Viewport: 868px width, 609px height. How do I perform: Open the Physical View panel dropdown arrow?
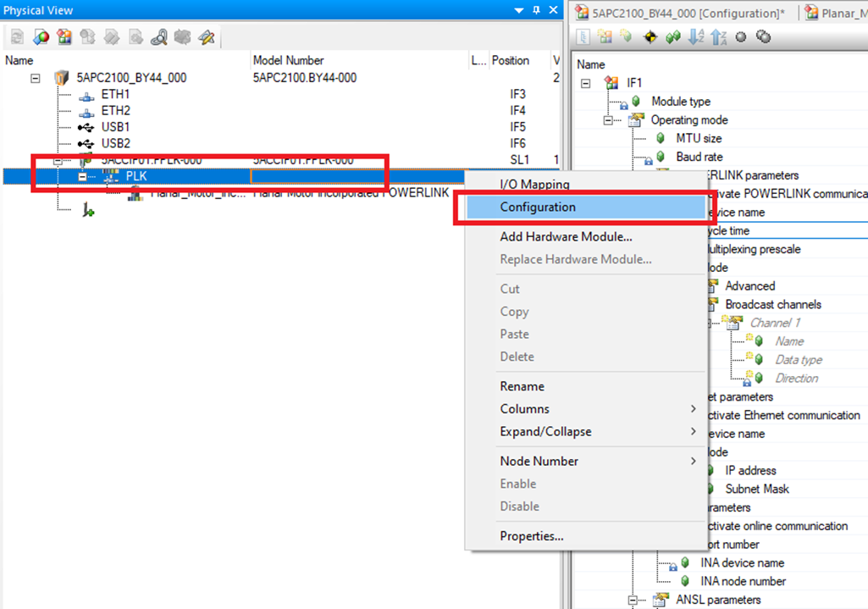[518, 10]
